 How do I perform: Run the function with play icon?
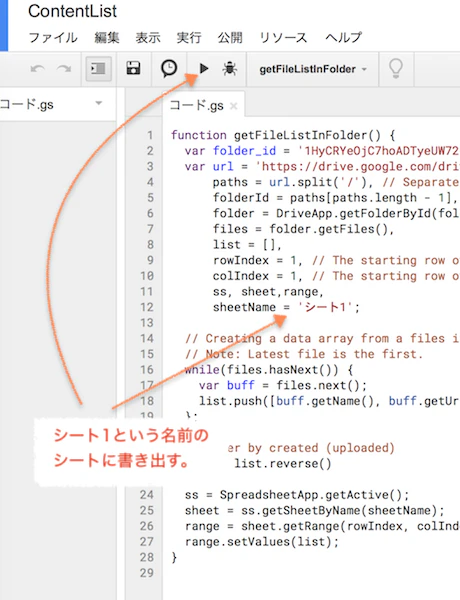pyautogui.click(x=204, y=68)
